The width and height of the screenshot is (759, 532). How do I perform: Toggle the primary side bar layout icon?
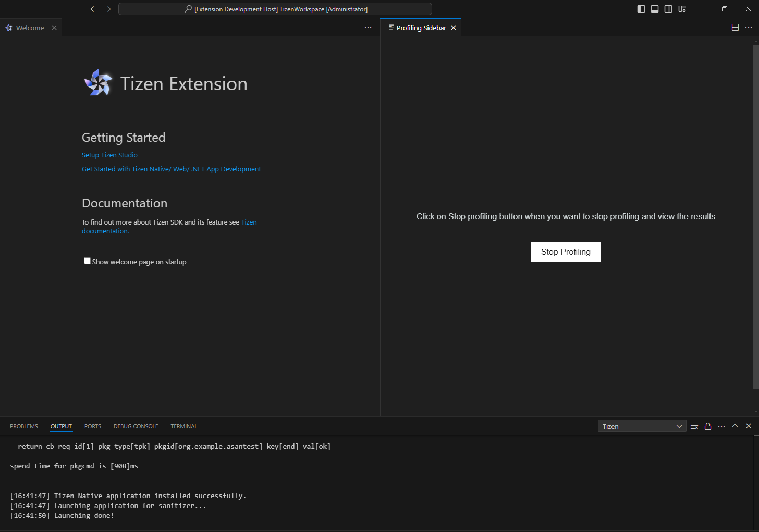[x=641, y=9]
